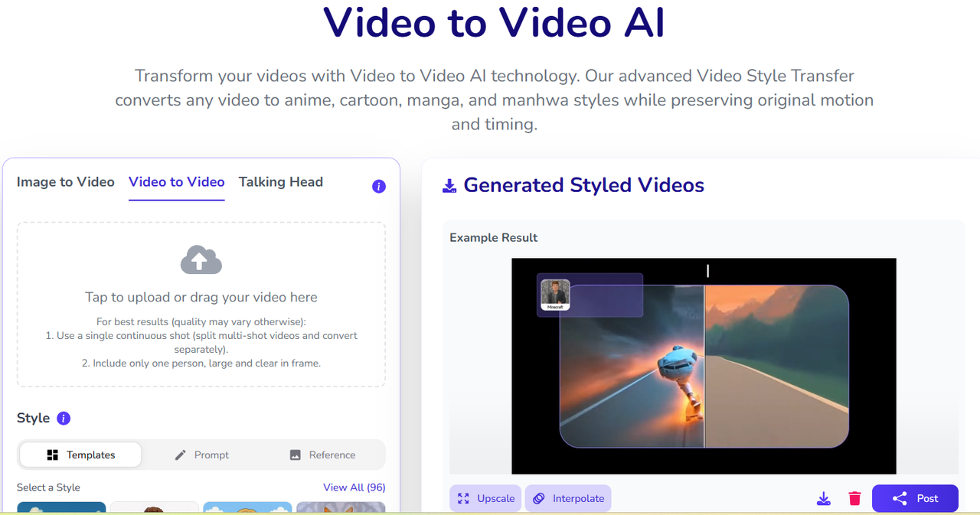
Task: Click the before/after comparison divider in the video
Action: (x=704, y=367)
